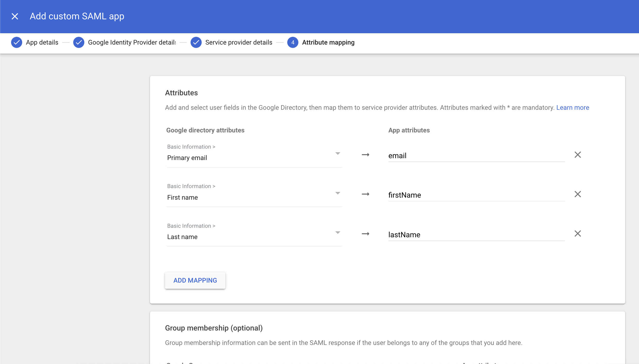Open the Learn more link
639x364 pixels.
click(572, 108)
